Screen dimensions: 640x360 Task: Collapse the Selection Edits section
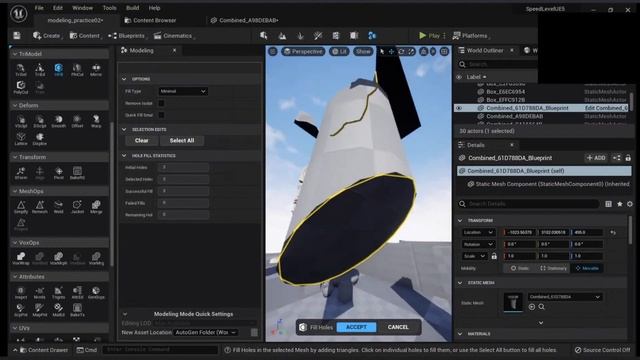(124, 129)
